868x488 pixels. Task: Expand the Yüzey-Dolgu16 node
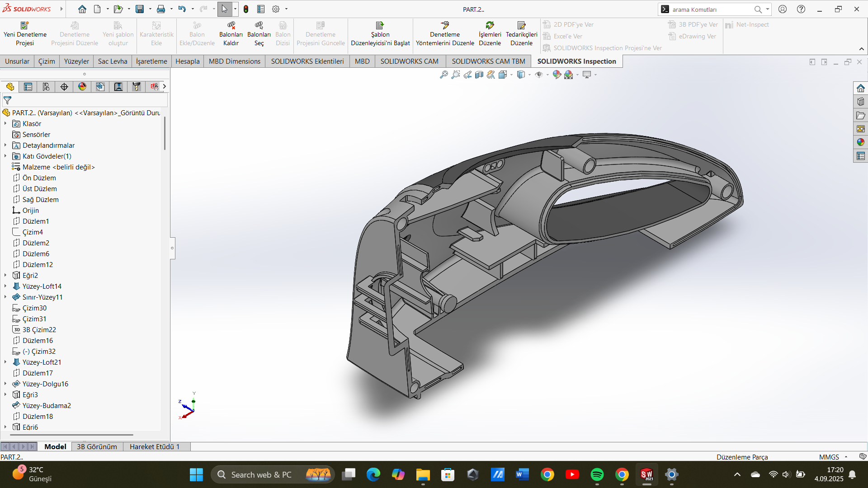click(x=5, y=384)
